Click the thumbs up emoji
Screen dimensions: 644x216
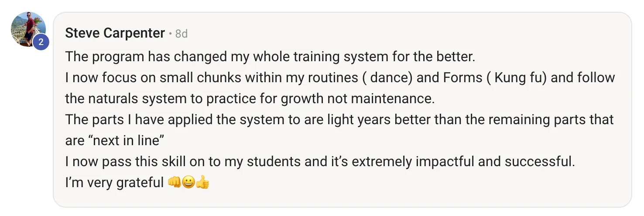point(202,182)
